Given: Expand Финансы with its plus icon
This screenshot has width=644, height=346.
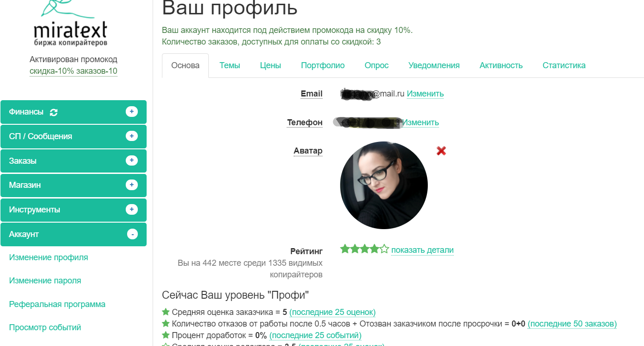Looking at the screenshot, I should [x=132, y=111].
